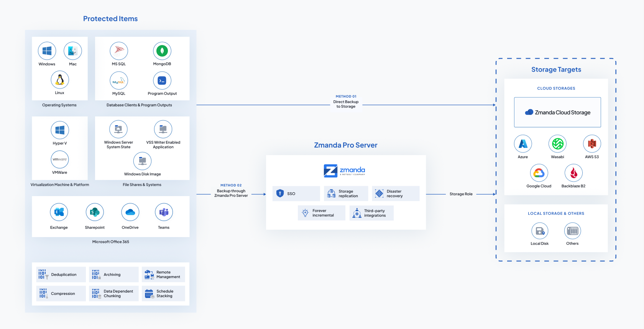Choose the AWS S3 icon
The height and width of the screenshot is (329, 644).
[592, 144]
